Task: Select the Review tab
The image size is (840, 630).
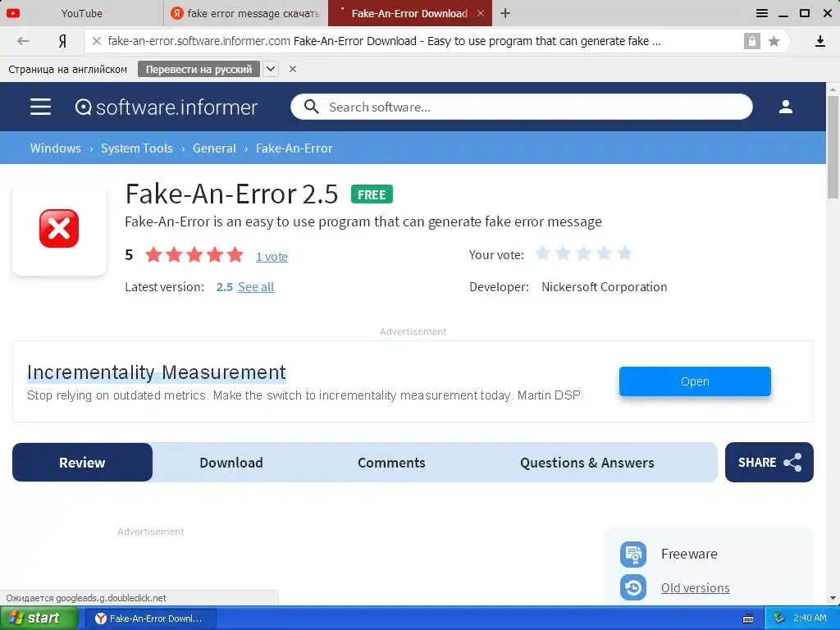Action: point(82,463)
